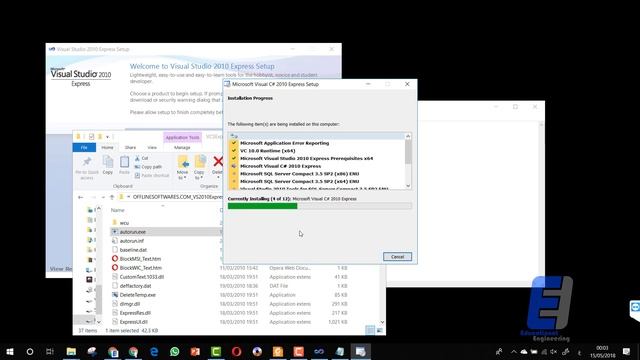The height and width of the screenshot is (360, 640).
Task: Open recent locations dropdown next to forward arrow
Action: (x=102, y=197)
